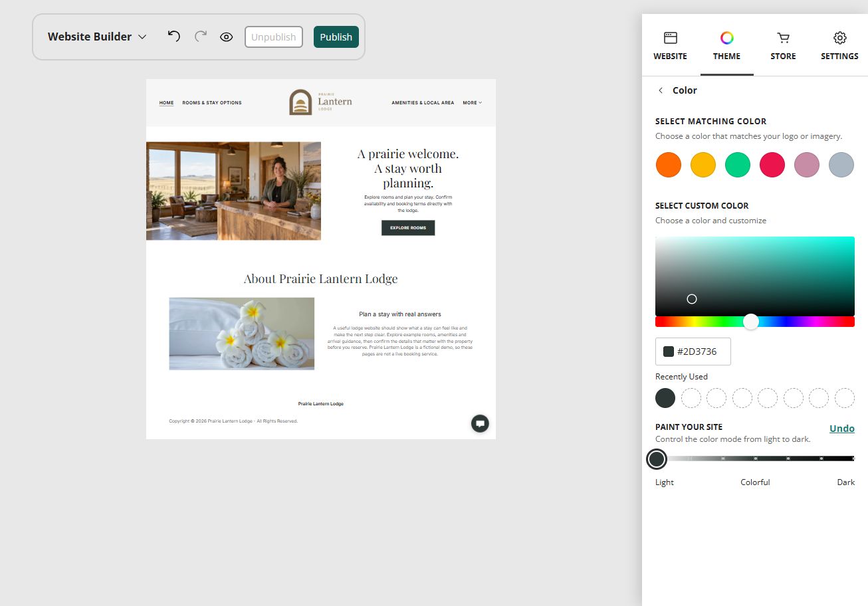Select the dark recently used color
The height and width of the screenshot is (606, 868).
coord(665,398)
